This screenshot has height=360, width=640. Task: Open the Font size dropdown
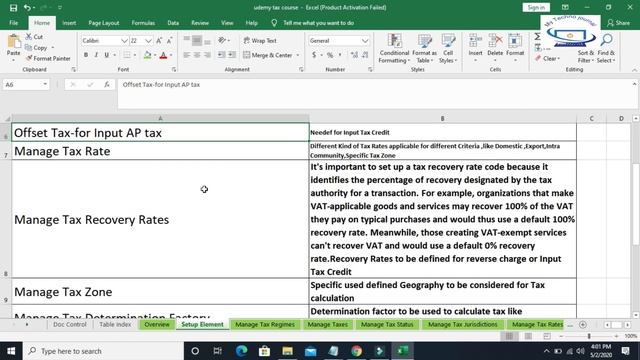tap(149, 40)
